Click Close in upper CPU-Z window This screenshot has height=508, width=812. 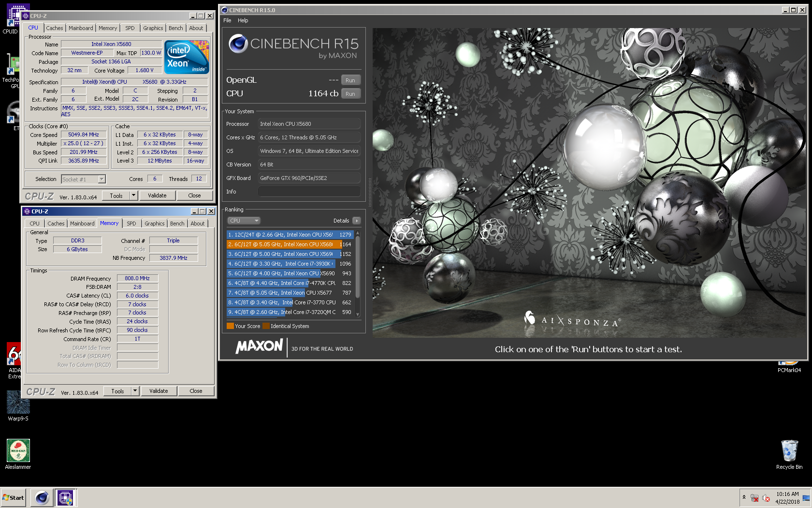(x=194, y=195)
